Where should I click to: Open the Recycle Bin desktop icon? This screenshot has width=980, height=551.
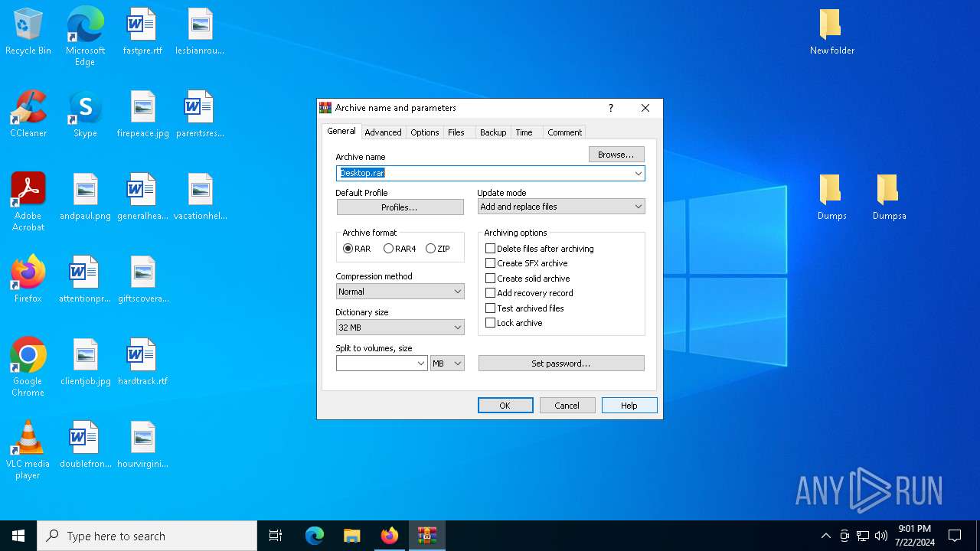click(28, 31)
